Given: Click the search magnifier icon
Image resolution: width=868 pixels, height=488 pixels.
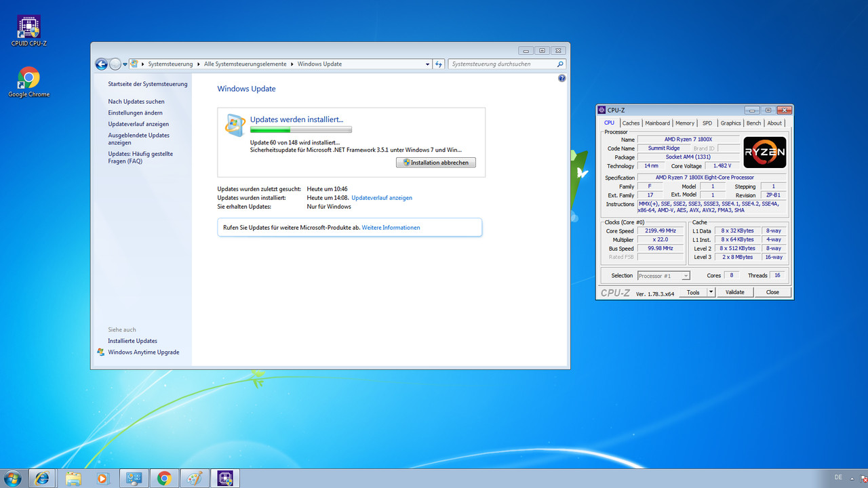Looking at the screenshot, I should [560, 64].
